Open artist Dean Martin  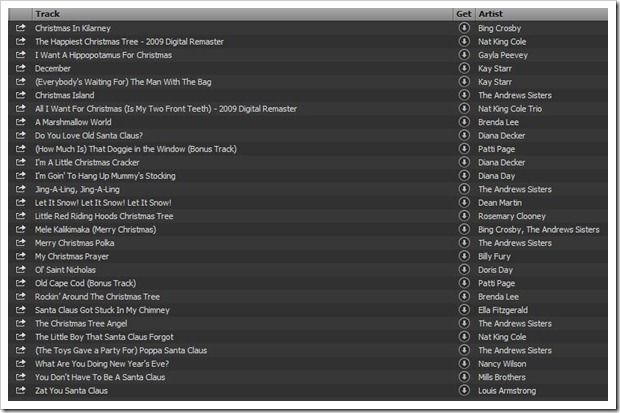(x=500, y=203)
